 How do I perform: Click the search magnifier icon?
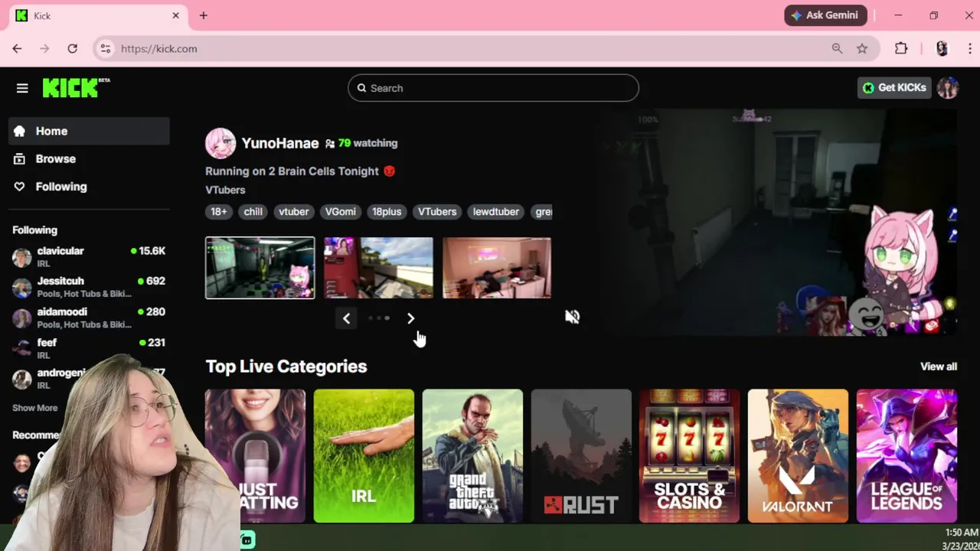coord(361,88)
